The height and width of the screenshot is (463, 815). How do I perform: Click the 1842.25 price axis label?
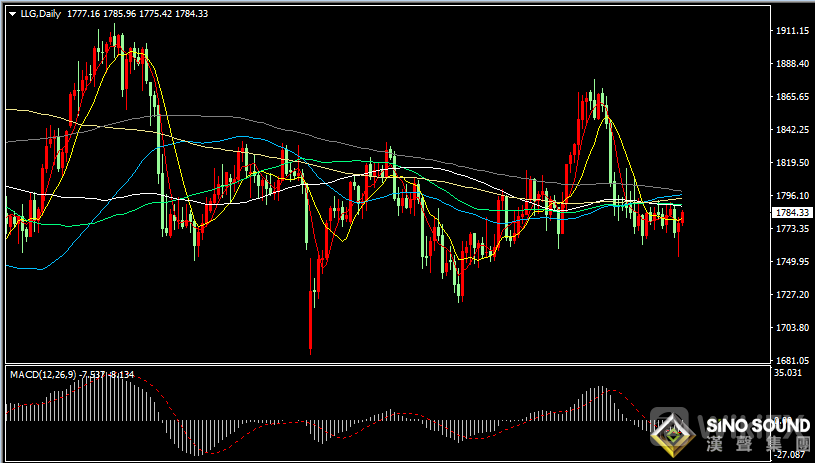(790, 130)
